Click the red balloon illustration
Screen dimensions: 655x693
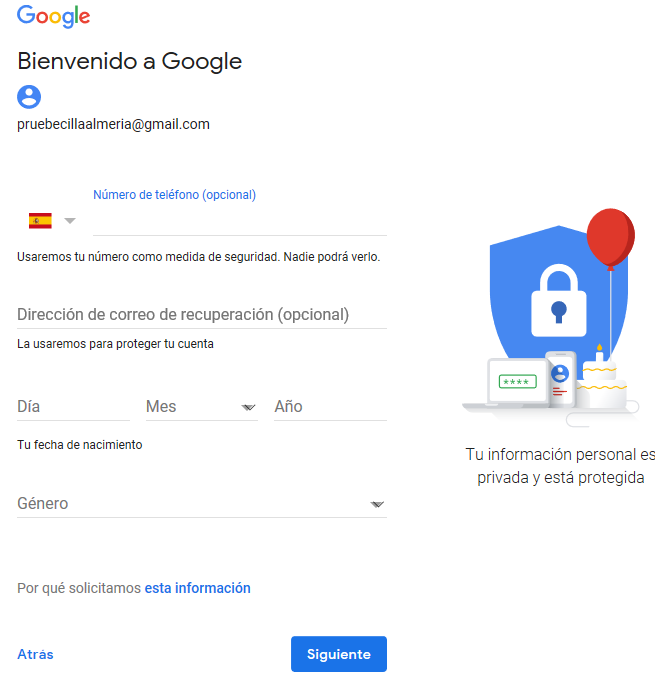pos(609,239)
